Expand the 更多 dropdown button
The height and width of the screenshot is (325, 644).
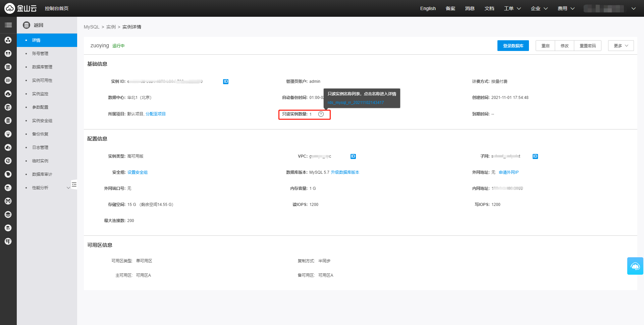(621, 46)
